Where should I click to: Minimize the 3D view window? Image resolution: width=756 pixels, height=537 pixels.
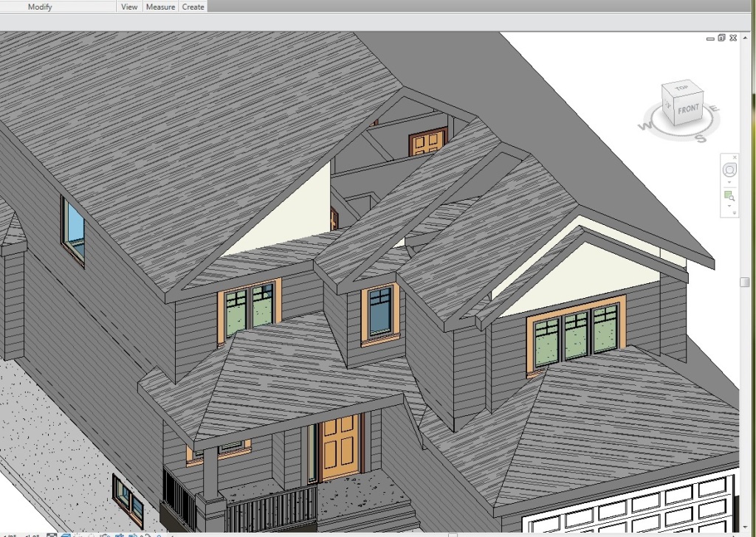coord(710,38)
